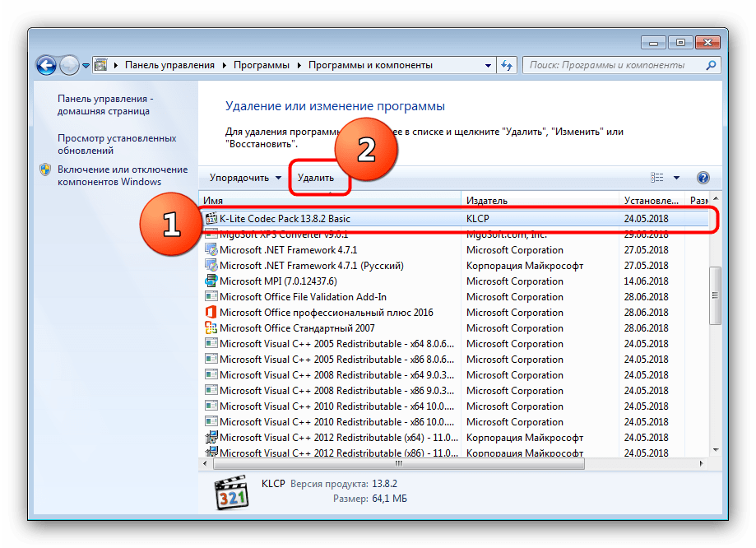Open Панель управления домашняя страница link
756x548 pixels.
104,104
